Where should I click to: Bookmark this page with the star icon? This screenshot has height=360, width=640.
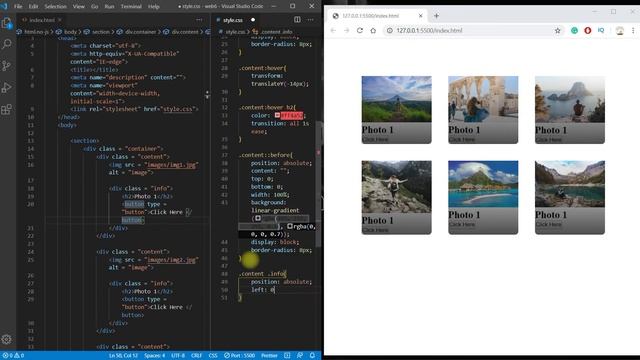click(558, 31)
